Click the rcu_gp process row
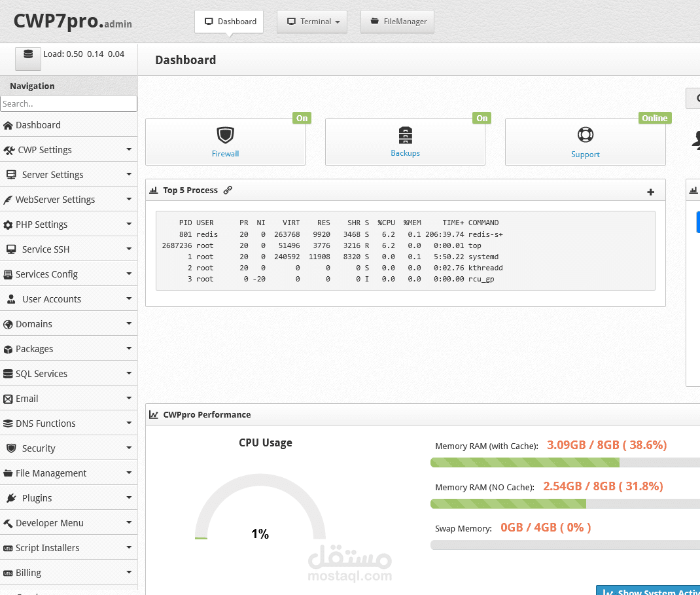The height and width of the screenshot is (595, 700). pyautogui.click(x=332, y=279)
